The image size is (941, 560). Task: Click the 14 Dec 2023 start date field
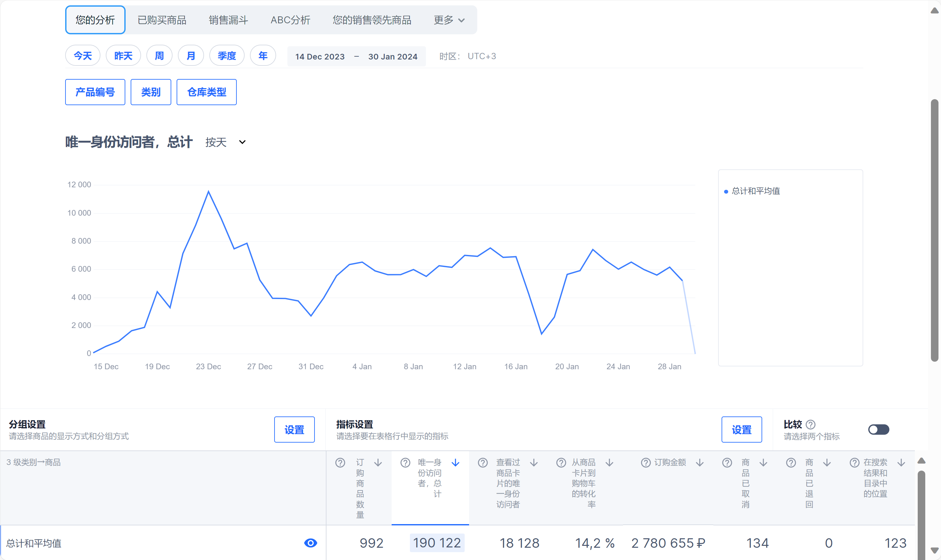pyautogui.click(x=320, y=57)
